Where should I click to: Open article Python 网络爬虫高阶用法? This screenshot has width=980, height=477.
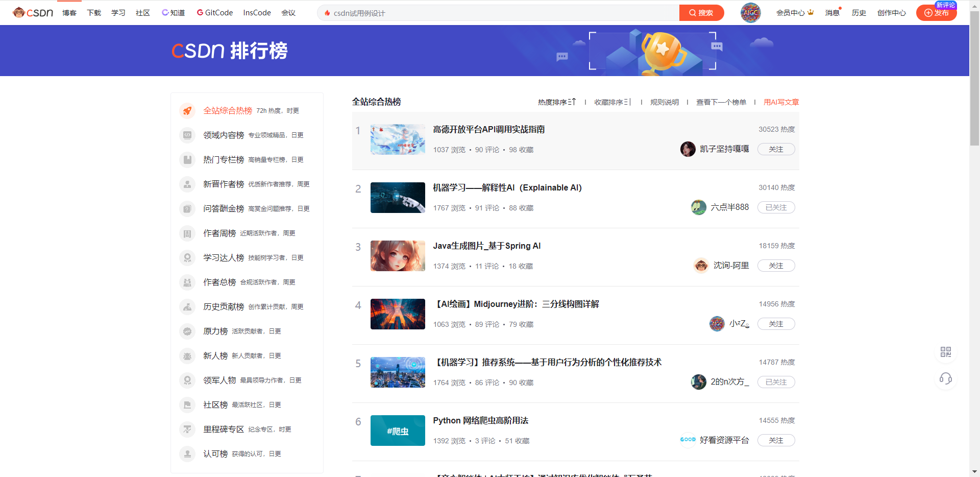(481, 421)
